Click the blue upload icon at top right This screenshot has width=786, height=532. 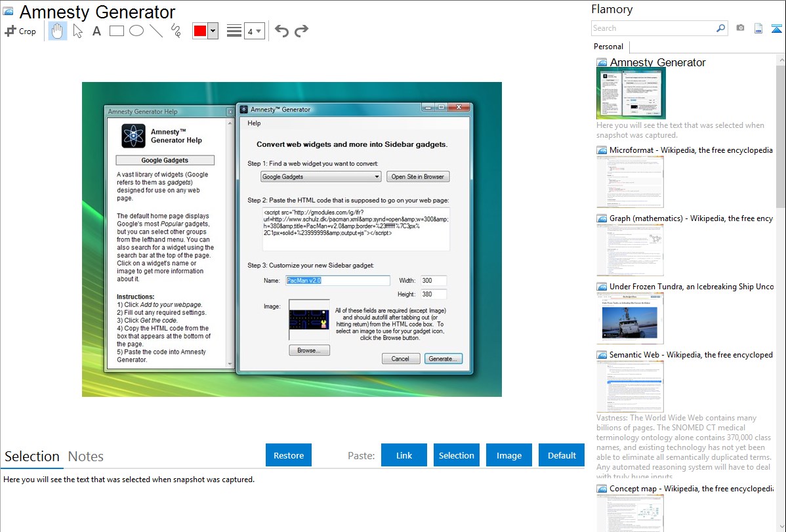point(776,29)
